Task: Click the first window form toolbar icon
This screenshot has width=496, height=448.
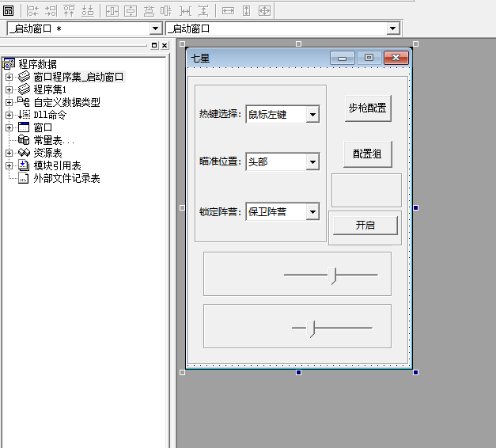Action: pos(9,11)
